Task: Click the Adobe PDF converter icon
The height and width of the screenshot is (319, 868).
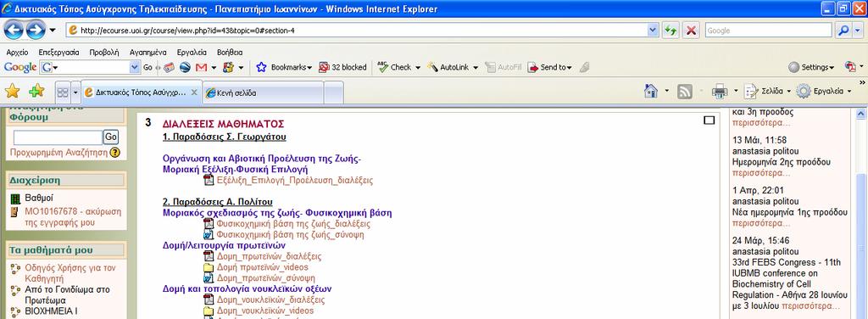Action: pos(850,67)
